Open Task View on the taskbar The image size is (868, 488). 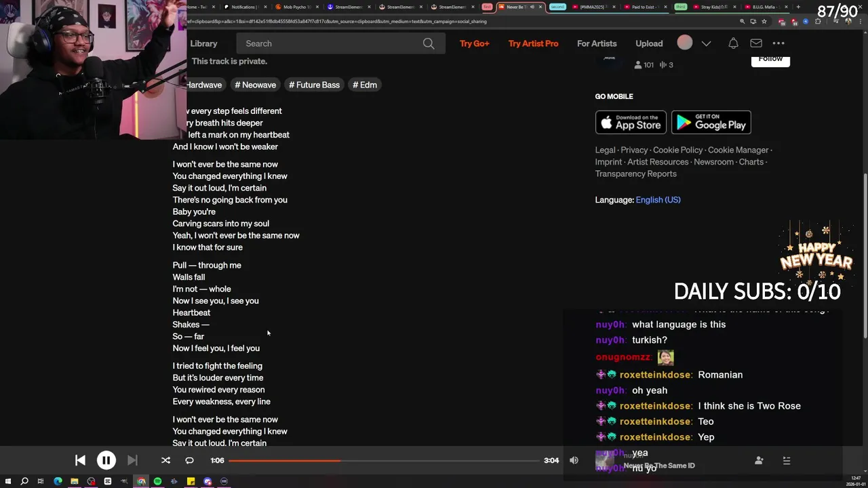(x=41, y=481)
